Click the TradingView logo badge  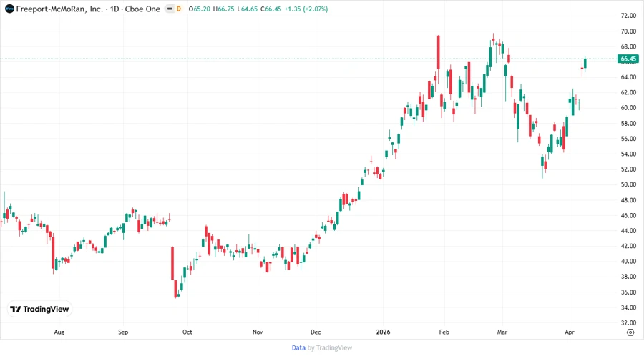[x=39, y=310]
